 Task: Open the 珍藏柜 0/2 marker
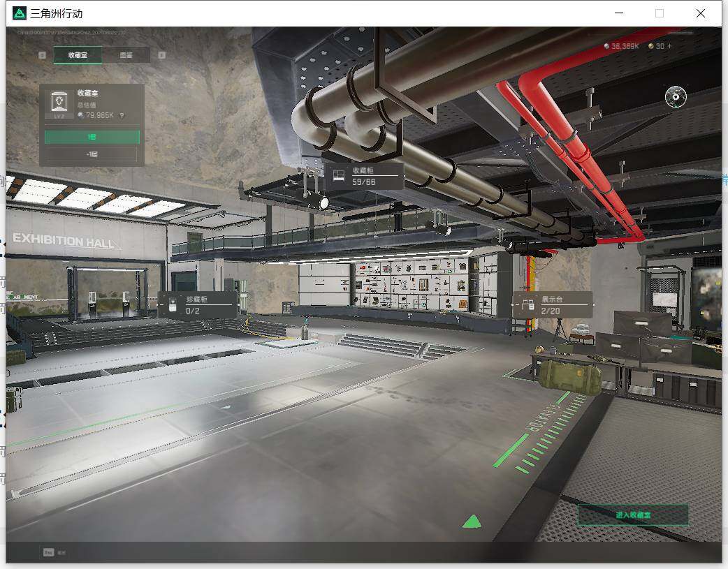(198, 305)
